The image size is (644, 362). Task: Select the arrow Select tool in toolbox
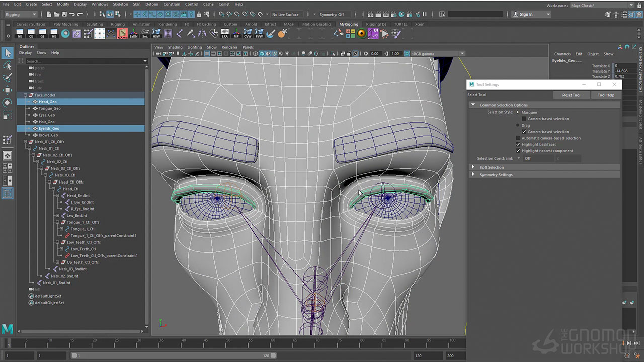pyautogui.click(x=7, y=53)
